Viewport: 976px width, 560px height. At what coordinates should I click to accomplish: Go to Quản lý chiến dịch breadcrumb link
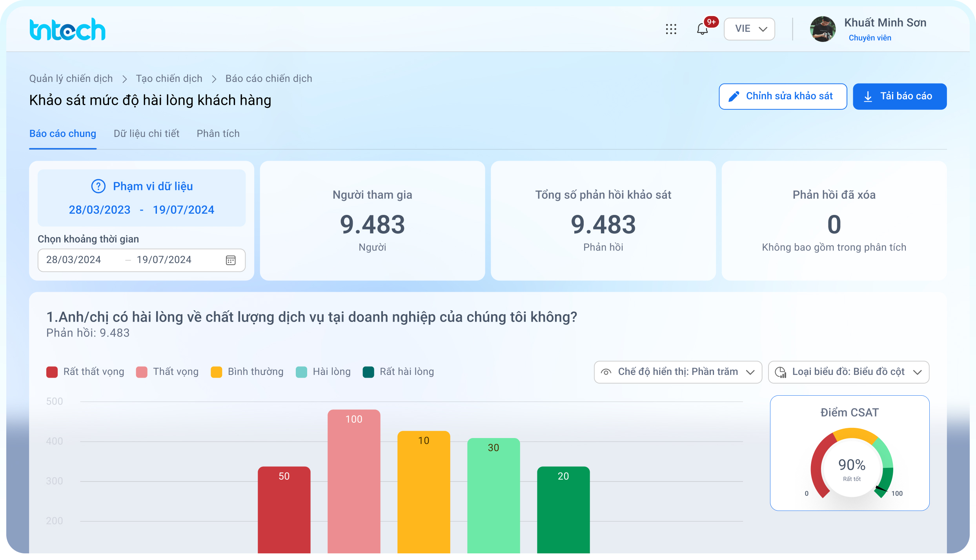(71, 78)
